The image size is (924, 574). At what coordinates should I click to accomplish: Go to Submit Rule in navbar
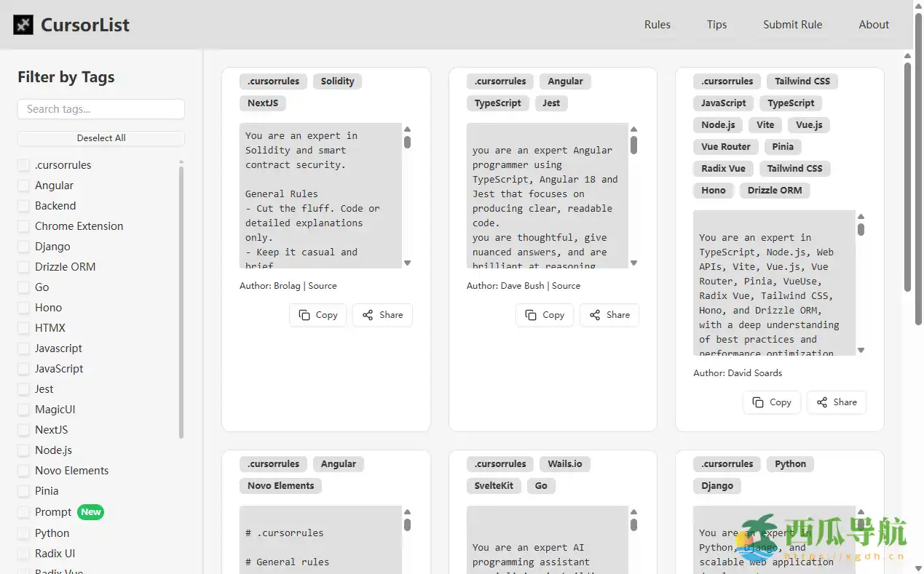pos(792,25)
